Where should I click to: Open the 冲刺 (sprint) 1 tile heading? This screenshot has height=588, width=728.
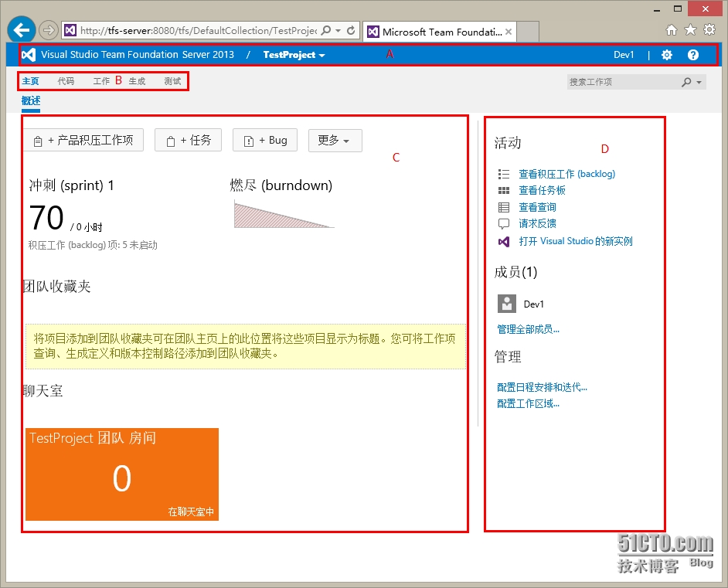point(72,185)
